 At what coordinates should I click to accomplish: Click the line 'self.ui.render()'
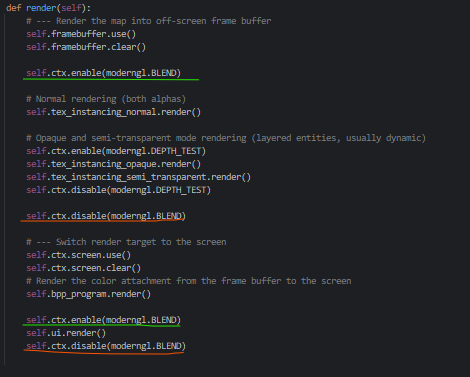[66, 333]
